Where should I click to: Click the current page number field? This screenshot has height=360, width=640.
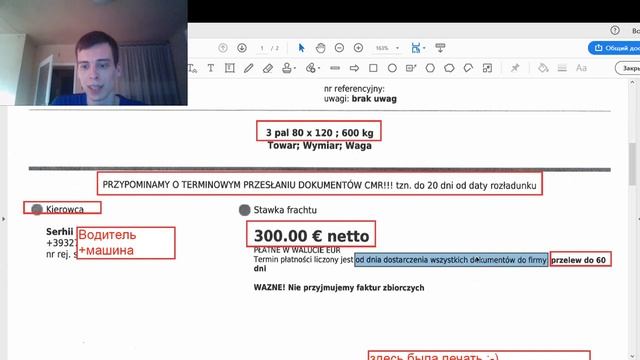(x=262, y=48)
